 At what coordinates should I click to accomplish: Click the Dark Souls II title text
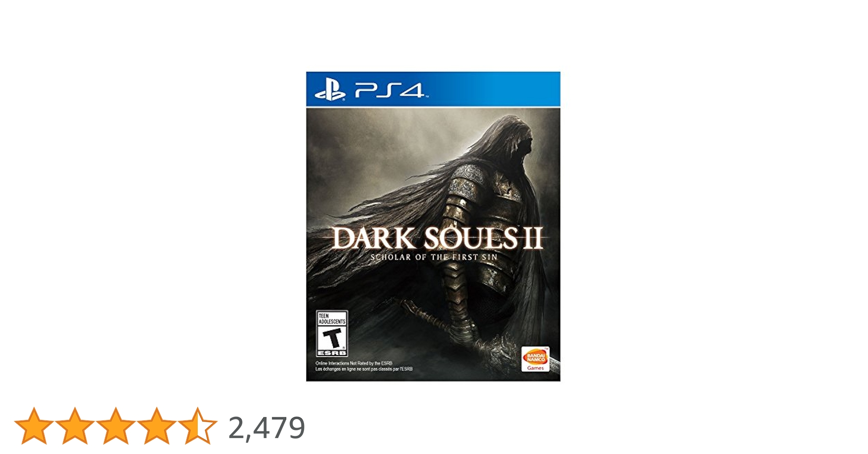(x=437, y=238)
